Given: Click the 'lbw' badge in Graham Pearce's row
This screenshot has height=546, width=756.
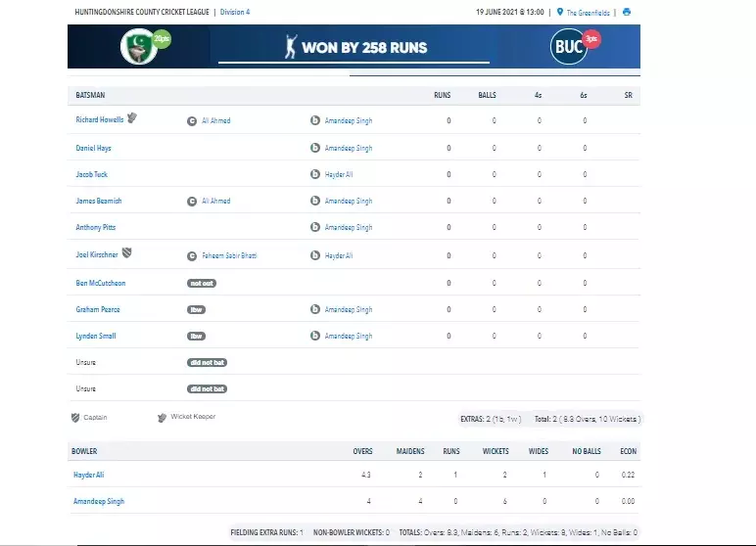Looking at the screenshot, I should 196,309.
